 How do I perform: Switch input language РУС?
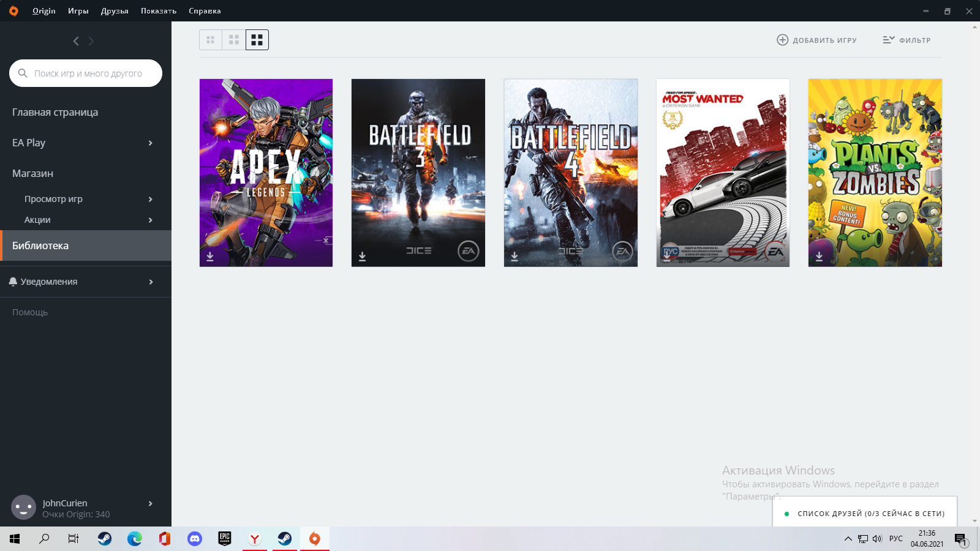[896, 539]
